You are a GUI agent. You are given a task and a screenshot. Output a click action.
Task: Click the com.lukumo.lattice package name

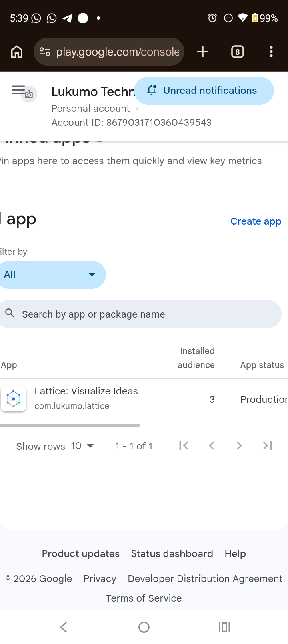tap(72, 406)
